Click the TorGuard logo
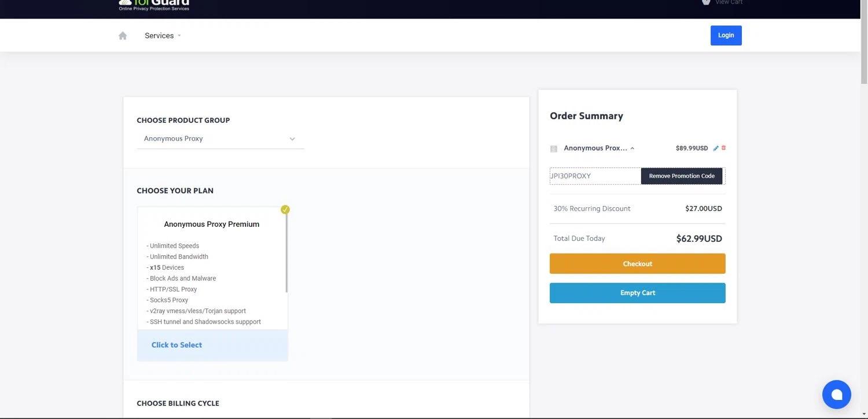Viewport: 868px width, 419px height. pos(154,5)
